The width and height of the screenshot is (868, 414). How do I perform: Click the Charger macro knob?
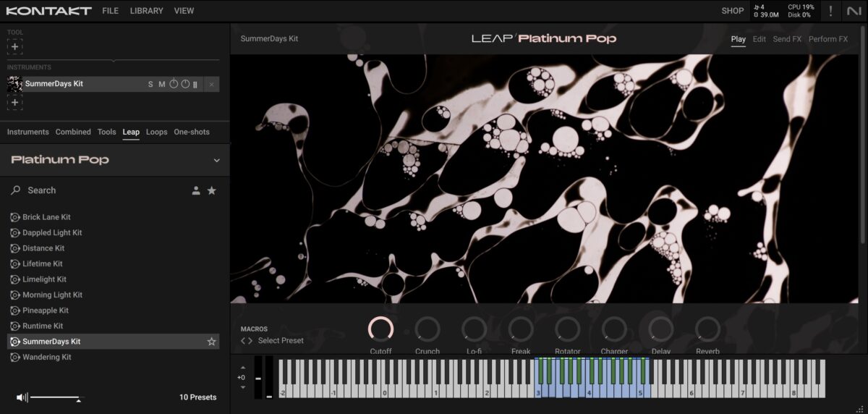(x=614, y=329)
